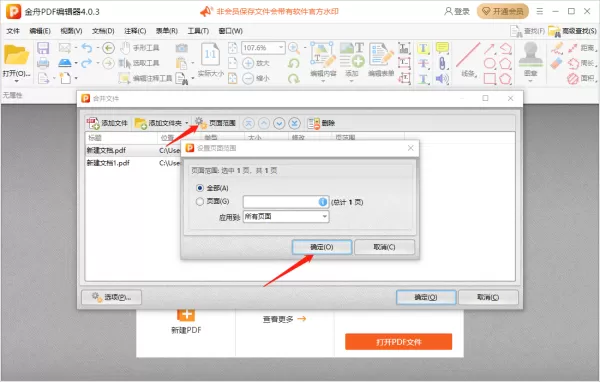Open the Apply To (所有页面) dropdown

pyautogui.click(x=324, y=217)
